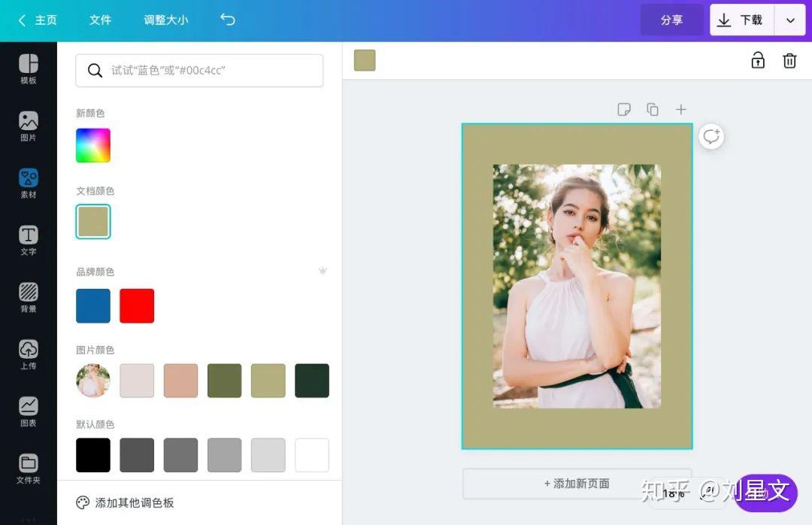Open the 图表 (Charts) panel

point(28,409)
